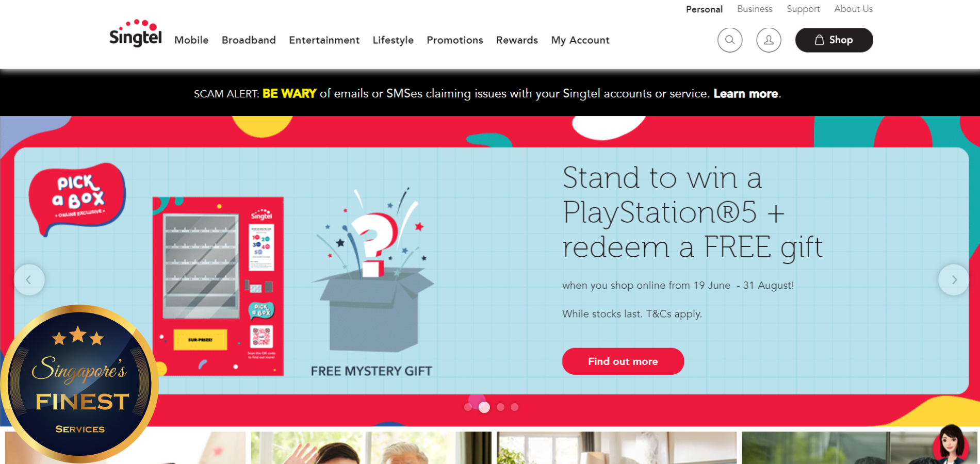Click the user account profile icon

click(769, 40)
